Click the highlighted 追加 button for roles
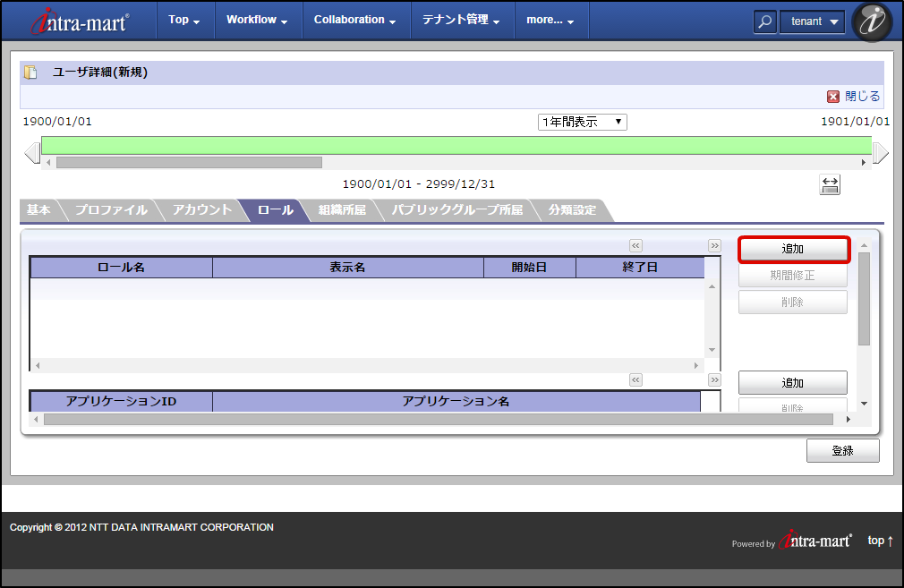 click(793, 249)
